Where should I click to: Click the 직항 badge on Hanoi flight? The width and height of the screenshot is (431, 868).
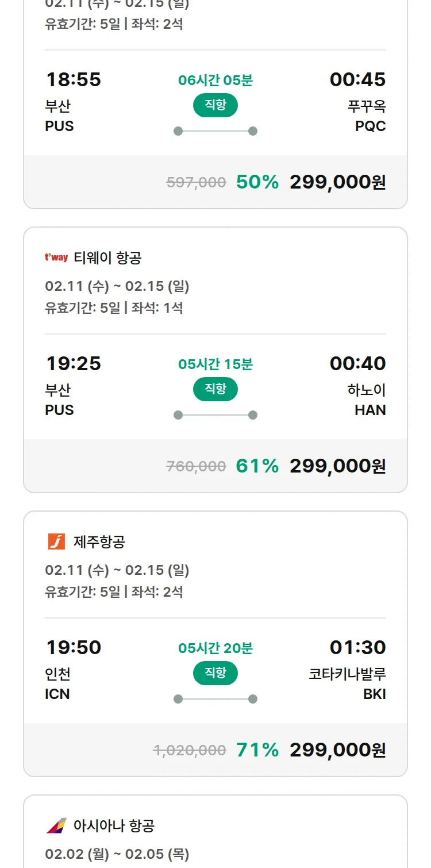[215, 389]
